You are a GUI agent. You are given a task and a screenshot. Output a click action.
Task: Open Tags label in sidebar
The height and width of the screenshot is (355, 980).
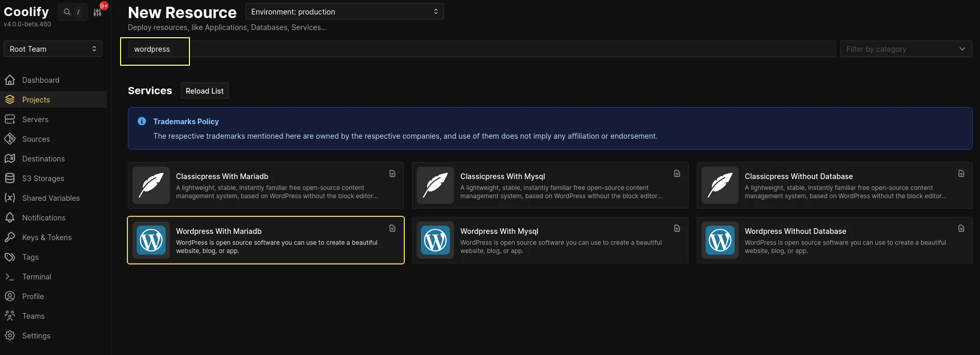click(x=31, y=257)
